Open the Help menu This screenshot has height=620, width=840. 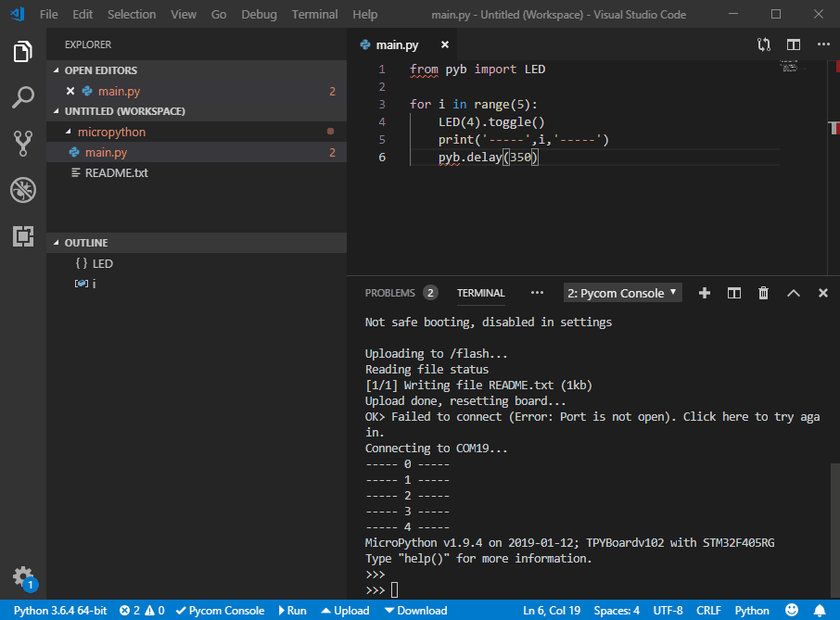[x=364, y=15]
